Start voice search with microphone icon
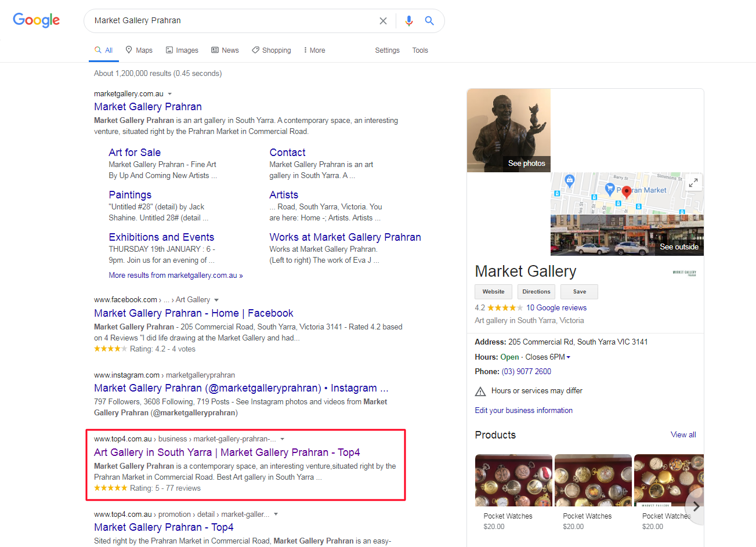Screen dimensions: 756x547 pos(409,21)
